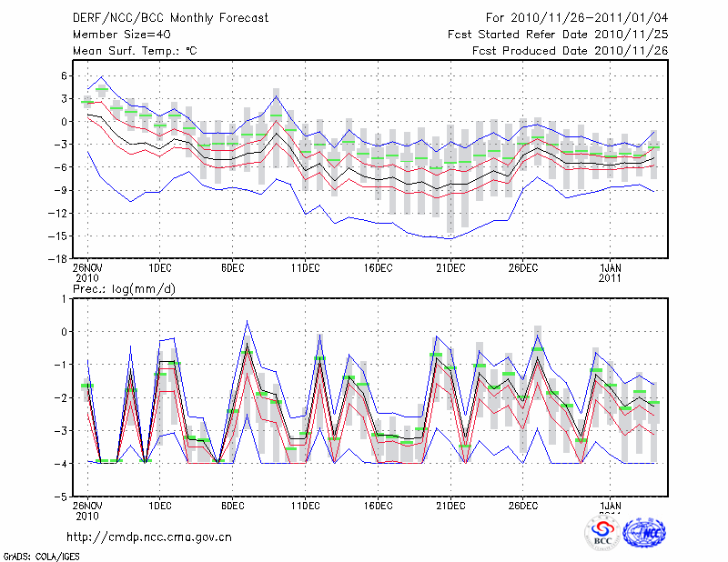Click the -18 value on temperature y-axis
The image size is (728, 562).
pyautogui.click(x=58, y=258)
